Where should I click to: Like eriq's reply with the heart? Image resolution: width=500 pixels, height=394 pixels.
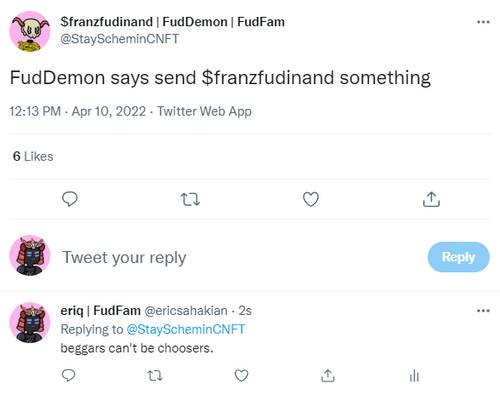point(241,375)
